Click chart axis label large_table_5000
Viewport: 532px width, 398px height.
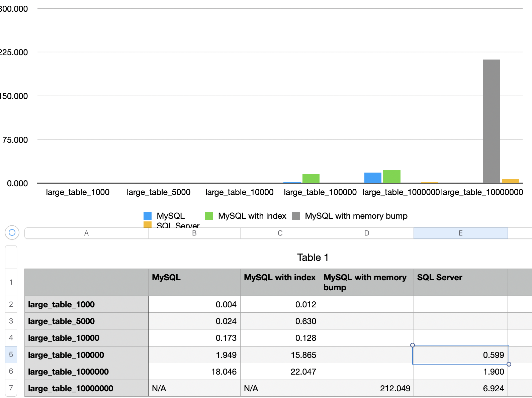click(159, 192)
